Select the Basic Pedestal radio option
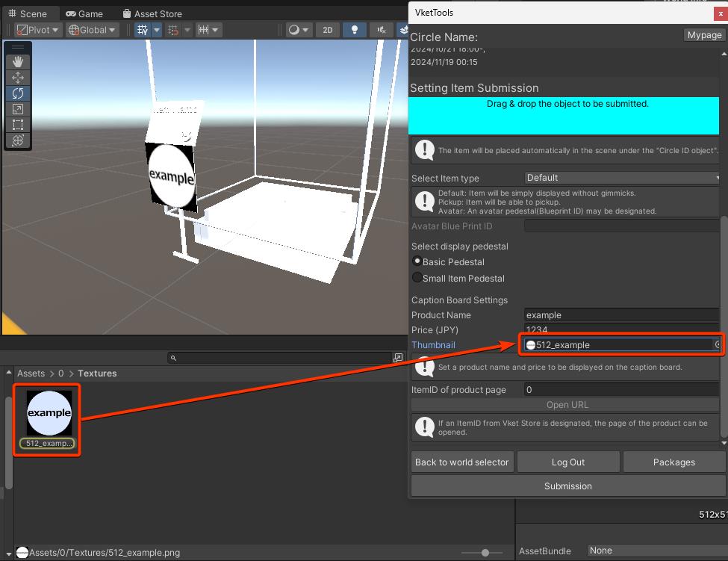The height and width of the screenshot is (561, 728). tap(417, 261)
